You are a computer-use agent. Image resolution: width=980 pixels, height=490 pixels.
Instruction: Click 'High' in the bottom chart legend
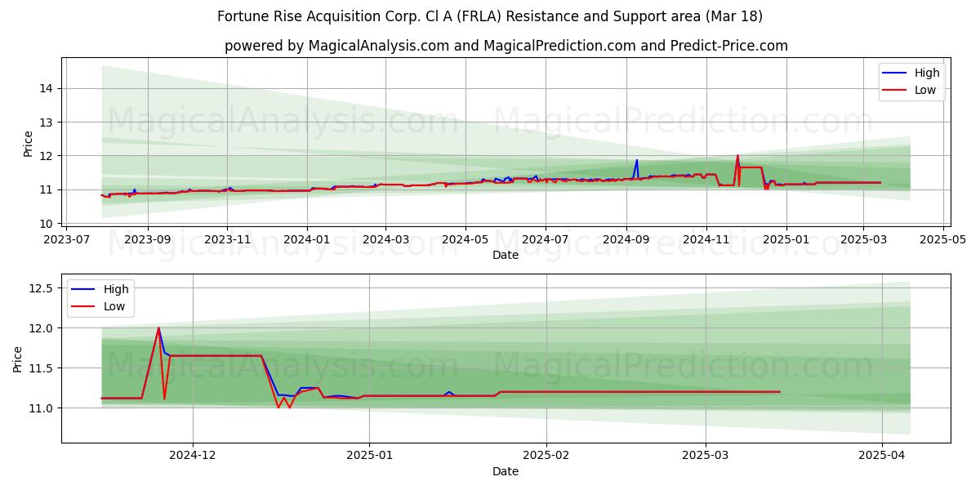(116, 289)
